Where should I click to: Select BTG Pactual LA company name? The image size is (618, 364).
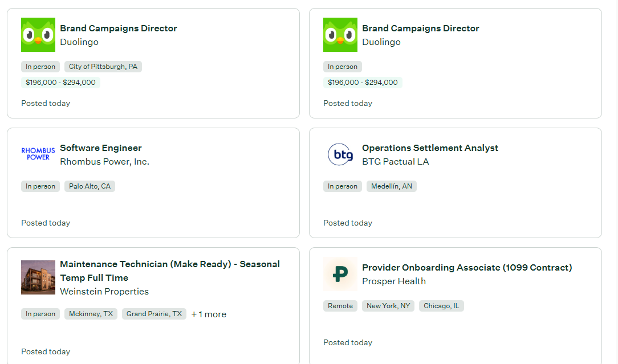395,162
